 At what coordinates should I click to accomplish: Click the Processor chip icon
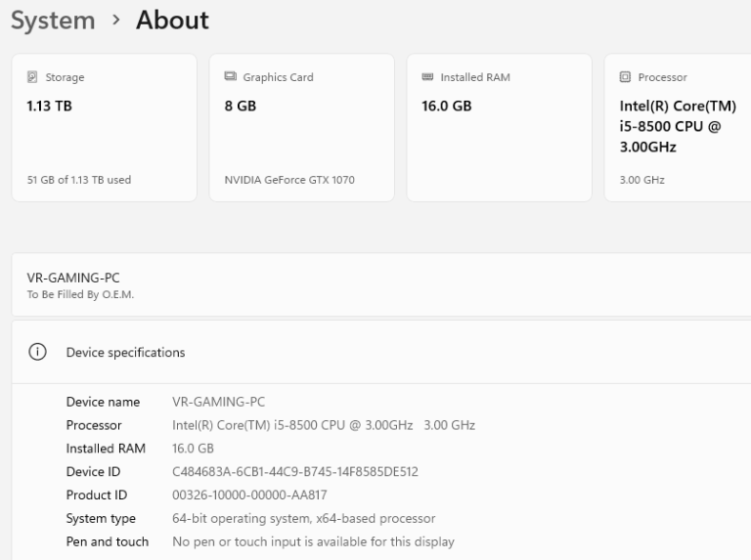(625, 78)
